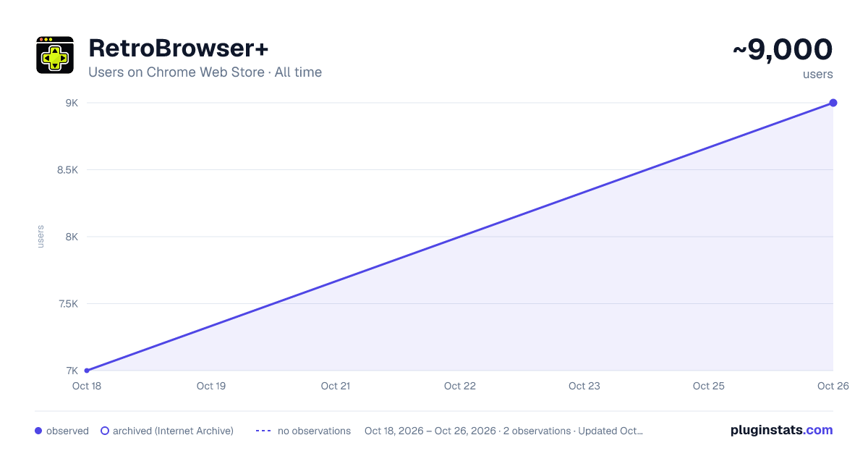
Task: Click the date range and observations summary
Action: click(x=503, y=431)
